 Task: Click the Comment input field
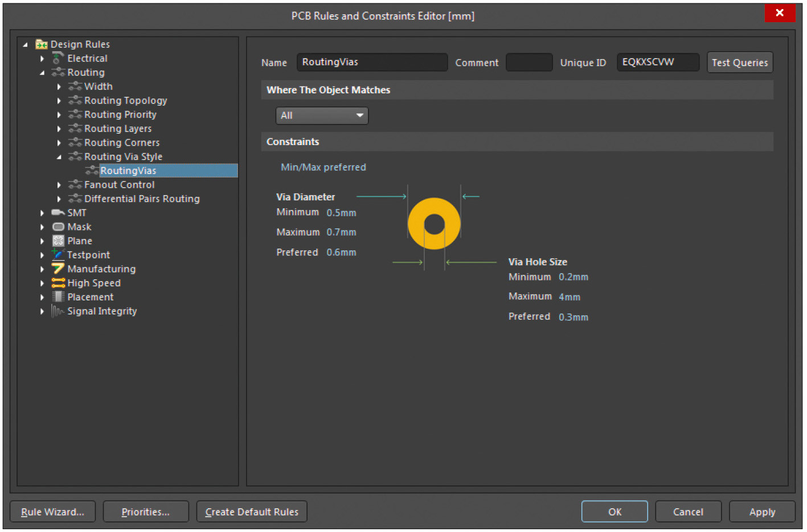(x=529, y=63)
